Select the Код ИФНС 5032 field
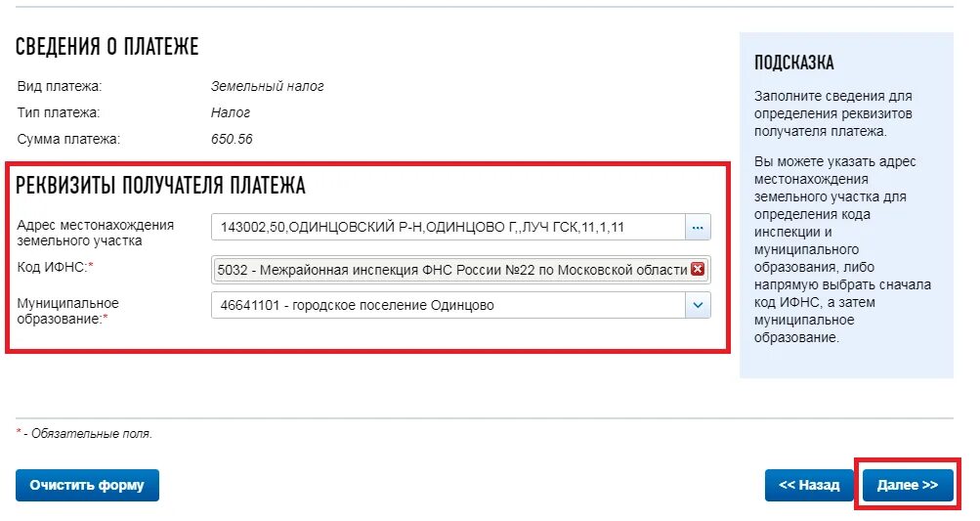Screen dimensions: 980x521 point(460,270)
